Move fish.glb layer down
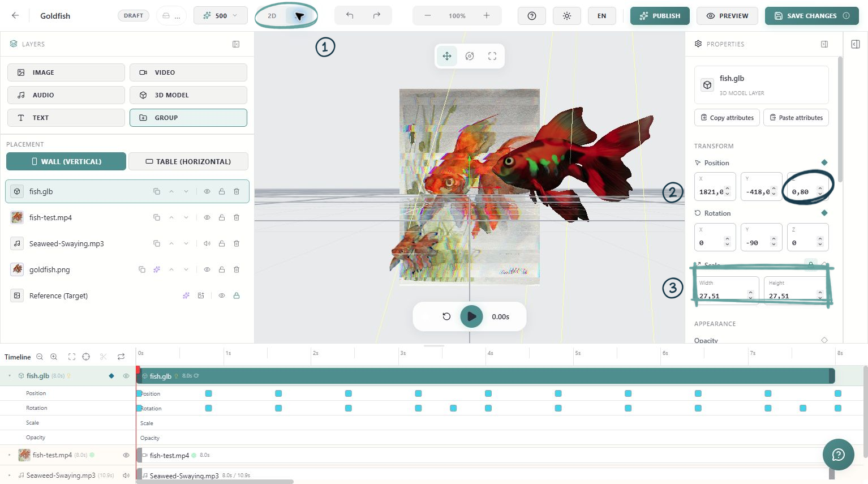Screen dimensions: 868x484 click(x=186, y=191)
